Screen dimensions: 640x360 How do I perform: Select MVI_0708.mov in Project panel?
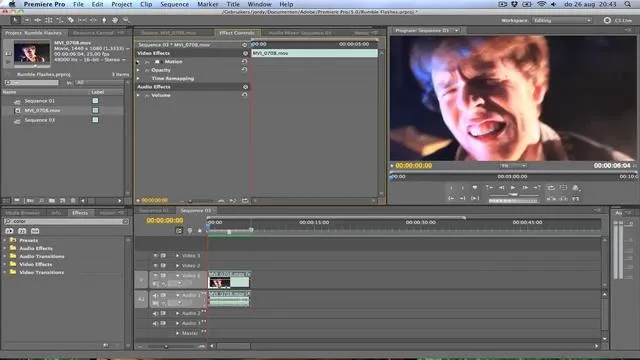[x=42, y=111]
